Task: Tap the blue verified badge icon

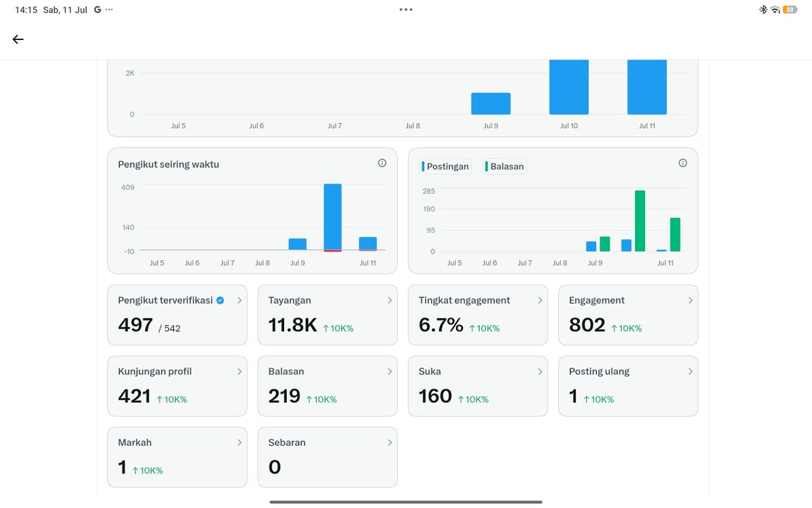Action: tap(220, 300)
